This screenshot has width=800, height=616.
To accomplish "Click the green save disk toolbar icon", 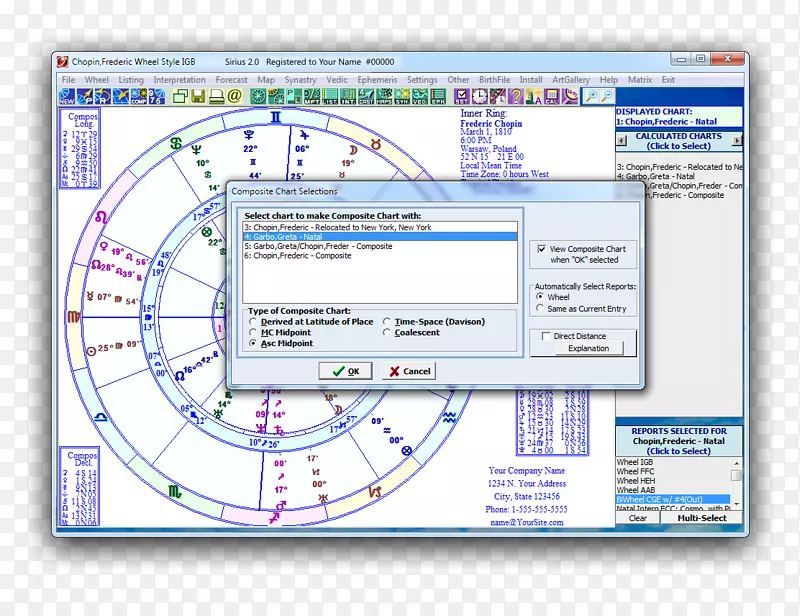I will [199, 97].
